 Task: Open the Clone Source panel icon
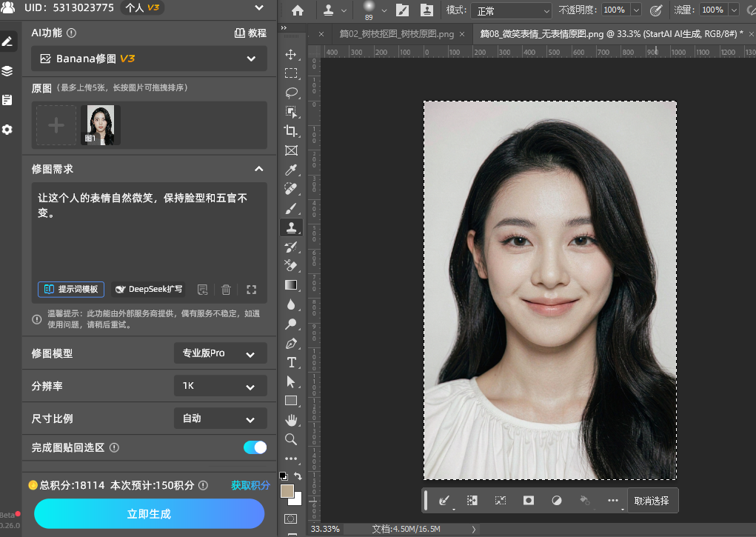click(x=426, y=10)
